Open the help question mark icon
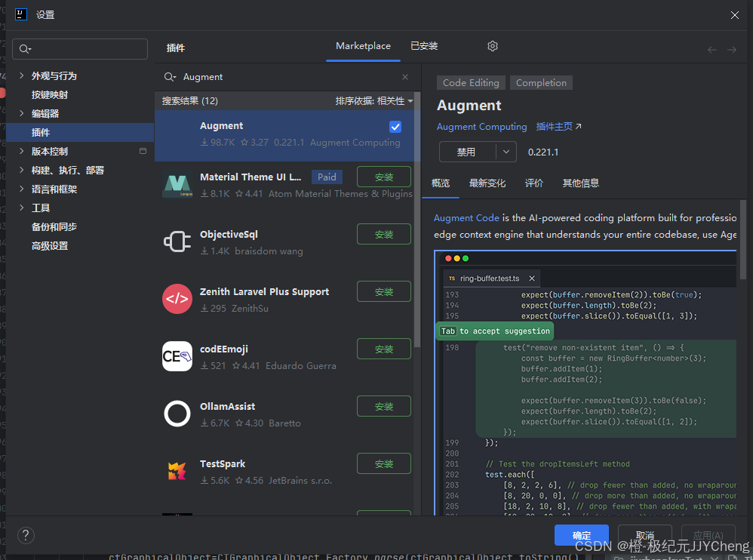Viewport: 753px width, 560px height. [x=25, y=535]
